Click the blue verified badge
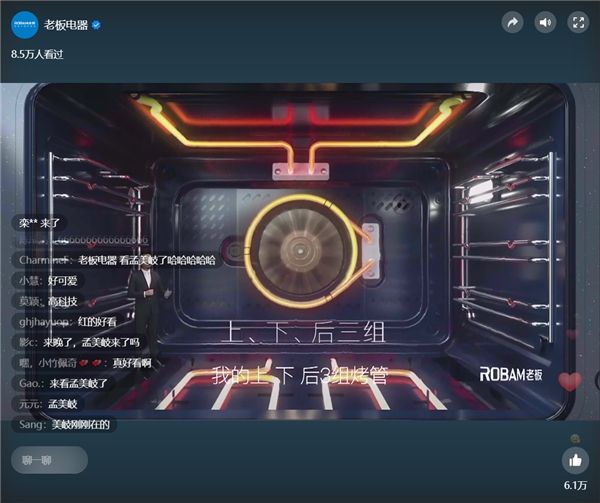 click(x=97, y=23)
